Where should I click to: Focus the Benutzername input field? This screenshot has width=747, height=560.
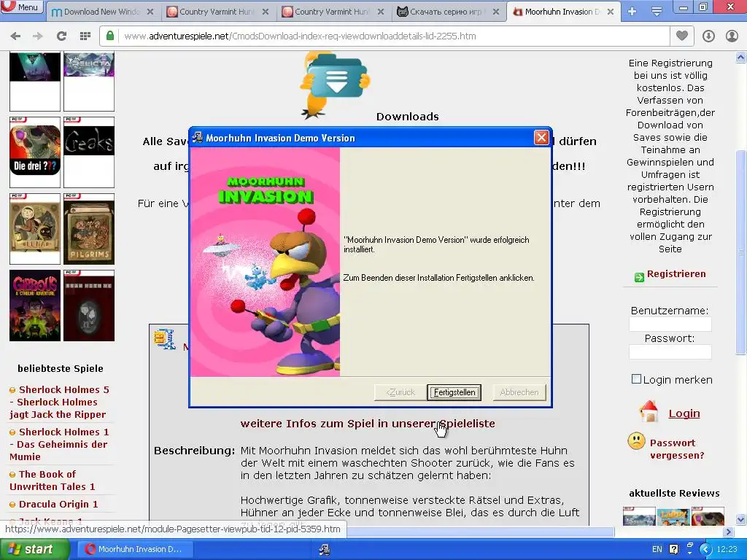click(670, 324)
